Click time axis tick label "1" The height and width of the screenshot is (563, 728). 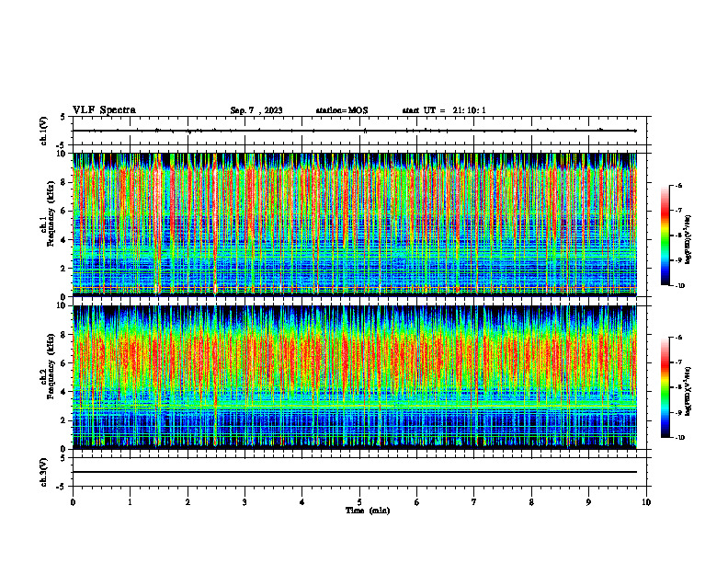pyautogui.click(x=130, y=502)
